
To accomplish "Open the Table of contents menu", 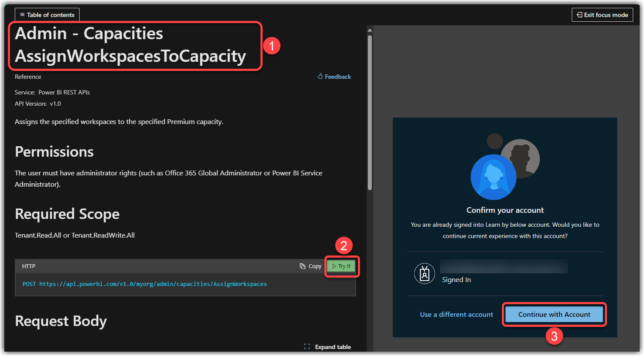I will (47, 15).
